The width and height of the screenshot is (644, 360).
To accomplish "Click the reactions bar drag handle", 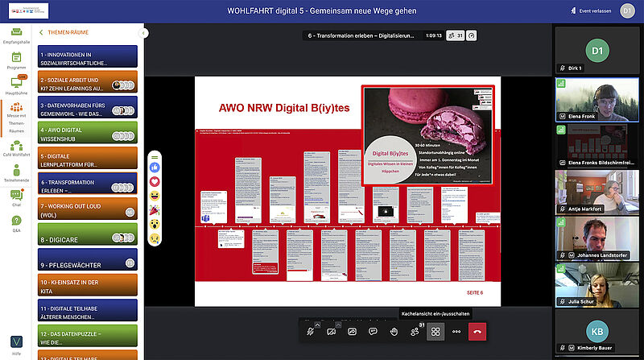I will [155, 157].
